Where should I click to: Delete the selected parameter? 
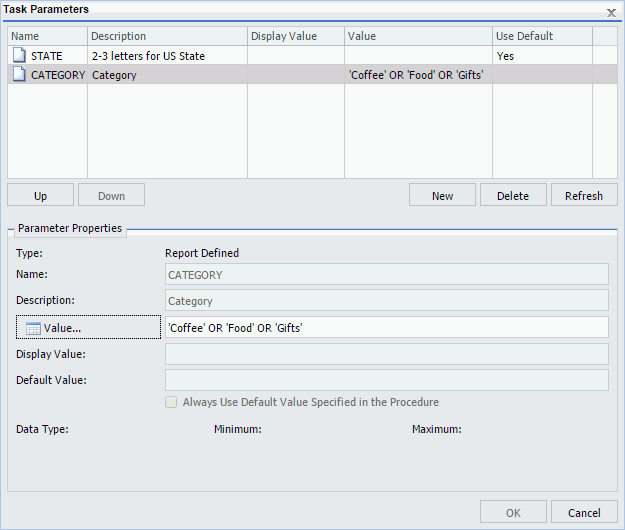(513, 195)
